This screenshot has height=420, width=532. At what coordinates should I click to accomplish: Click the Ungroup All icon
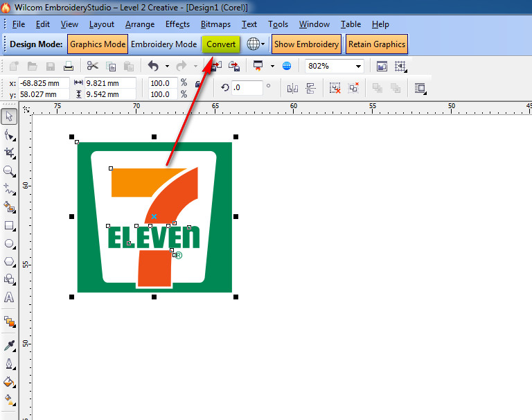point(353,88)
